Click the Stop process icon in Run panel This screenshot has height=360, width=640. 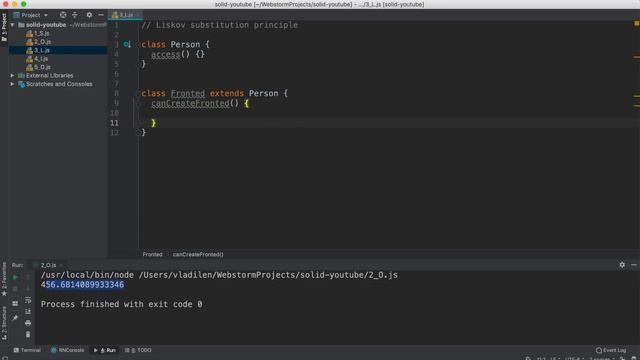pos(15,289)
